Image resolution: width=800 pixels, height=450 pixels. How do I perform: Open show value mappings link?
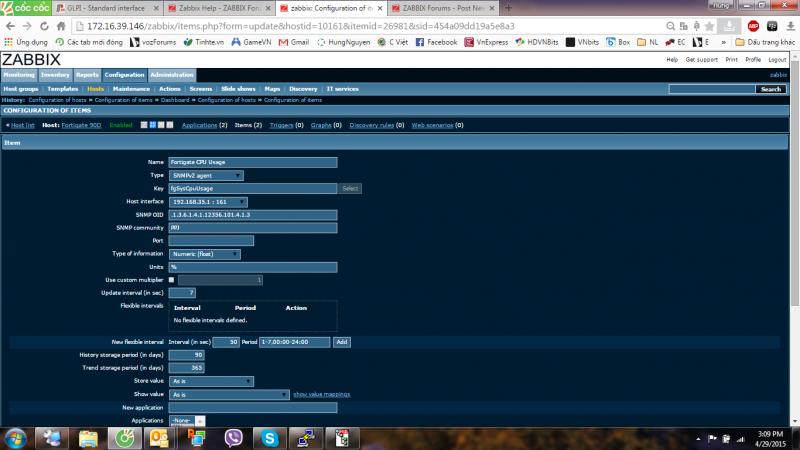pyautogui.click(x=321, y=394)
